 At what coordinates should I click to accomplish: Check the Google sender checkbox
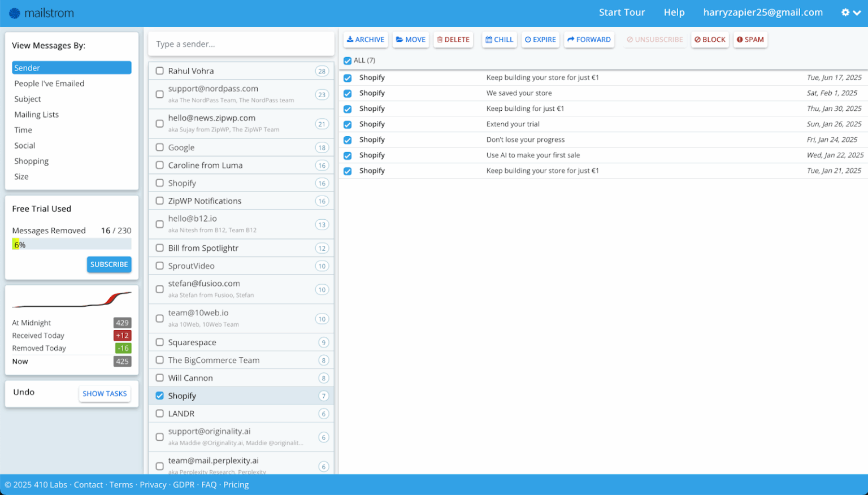point(159,147)
